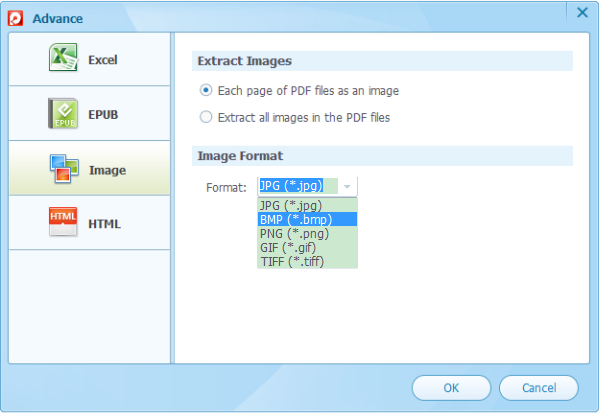This screenshot has width=600, height=413.
Task: Click the Image Format section header
Action: point(382,156)
